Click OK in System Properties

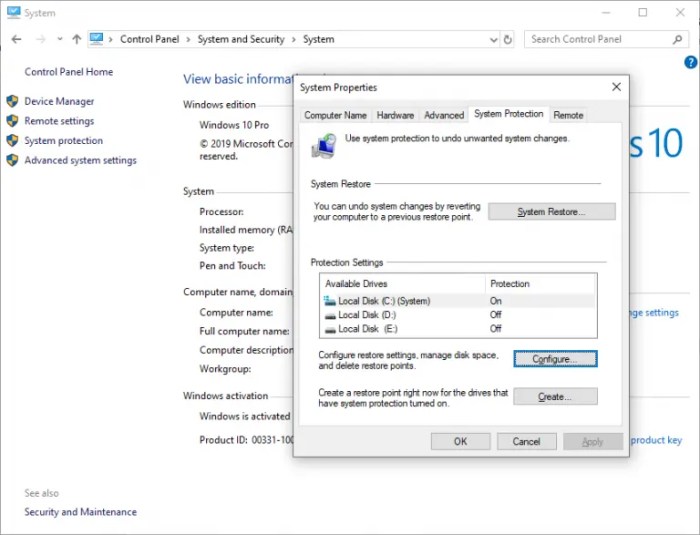pos(460,442)
